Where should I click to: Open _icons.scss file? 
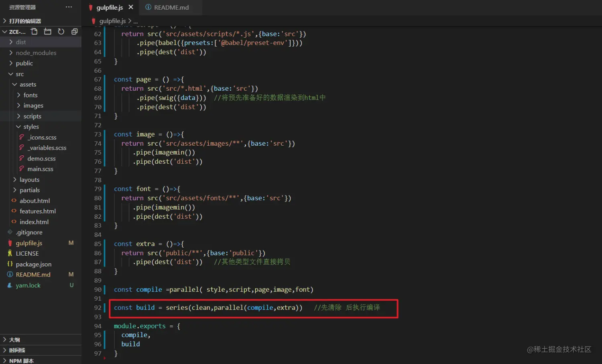41,137
